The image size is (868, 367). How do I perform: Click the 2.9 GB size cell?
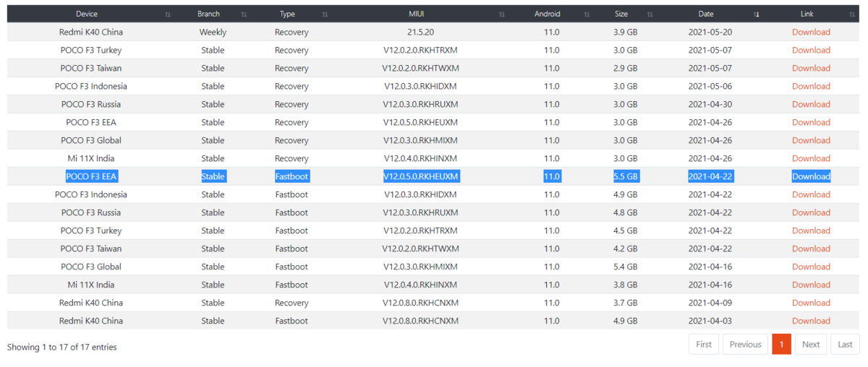[626, 68]
